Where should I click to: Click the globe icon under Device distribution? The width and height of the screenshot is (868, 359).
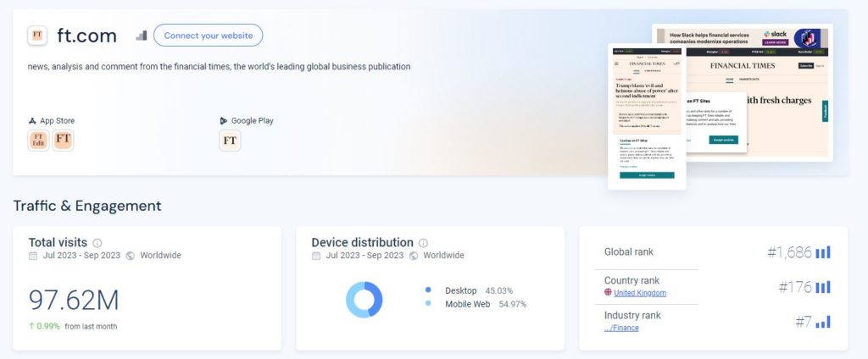[x=414, y=256]
